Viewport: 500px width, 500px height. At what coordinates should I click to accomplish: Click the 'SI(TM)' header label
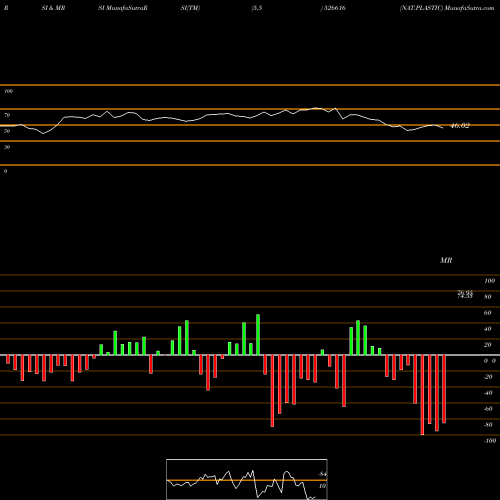(190, 8)
